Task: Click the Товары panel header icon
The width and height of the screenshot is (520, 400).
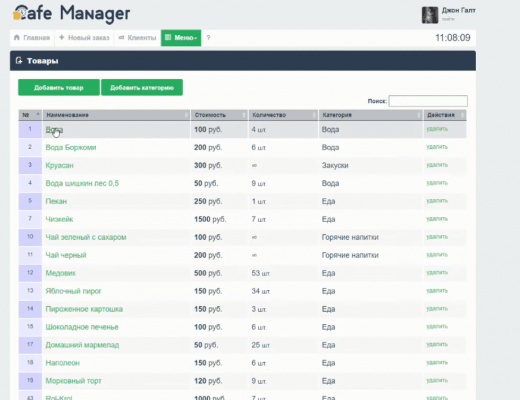Action: pyautogui.click(x=19, y=61)
